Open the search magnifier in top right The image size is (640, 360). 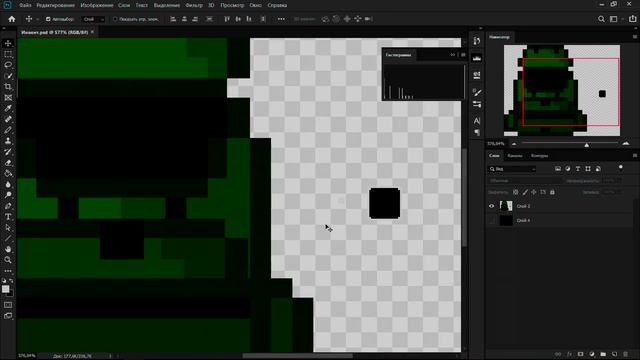click(601, 19)
